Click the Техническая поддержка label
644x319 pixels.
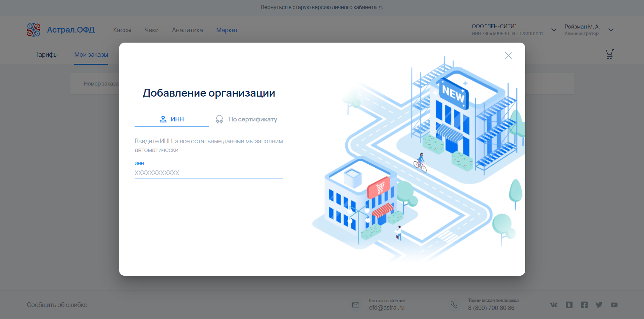tap(493, 300)
